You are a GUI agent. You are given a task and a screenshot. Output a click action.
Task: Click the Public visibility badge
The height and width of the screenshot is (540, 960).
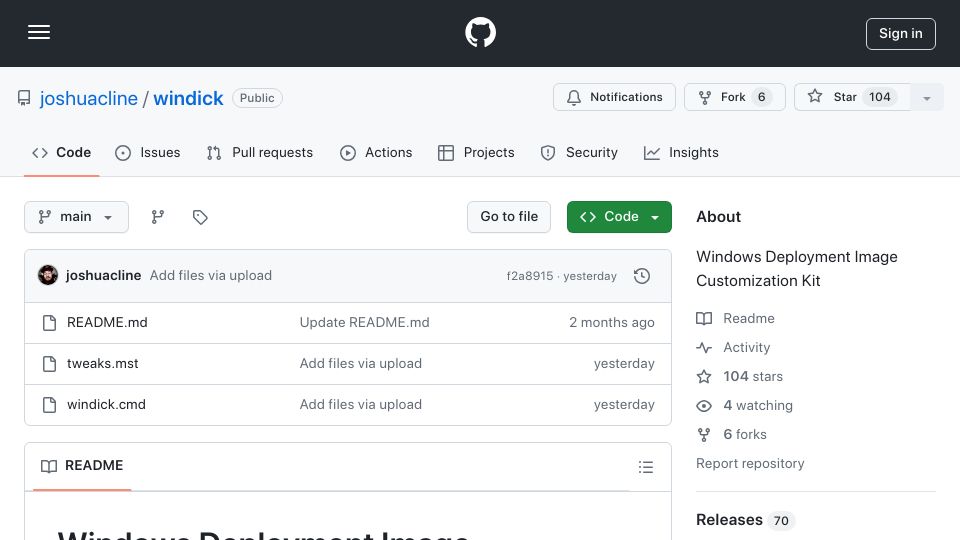tap(257, 98)
